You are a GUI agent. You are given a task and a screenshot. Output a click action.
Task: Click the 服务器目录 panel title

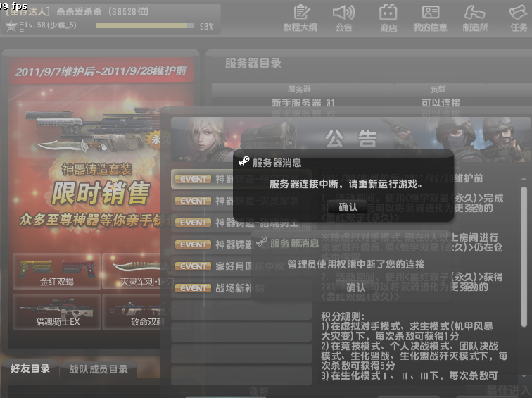coord(253,63)
